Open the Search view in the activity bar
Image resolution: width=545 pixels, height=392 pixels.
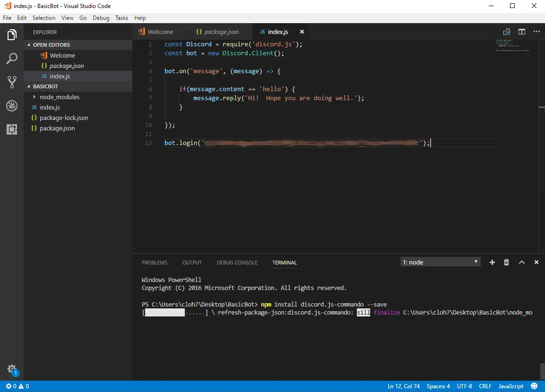pyautogui.click(x=11, y=58)
